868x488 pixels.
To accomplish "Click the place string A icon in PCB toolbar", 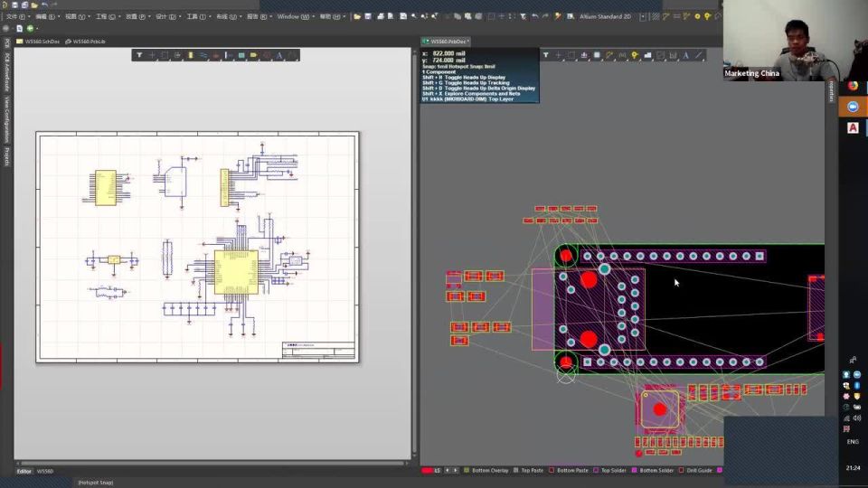I will (x=685, y=55).
